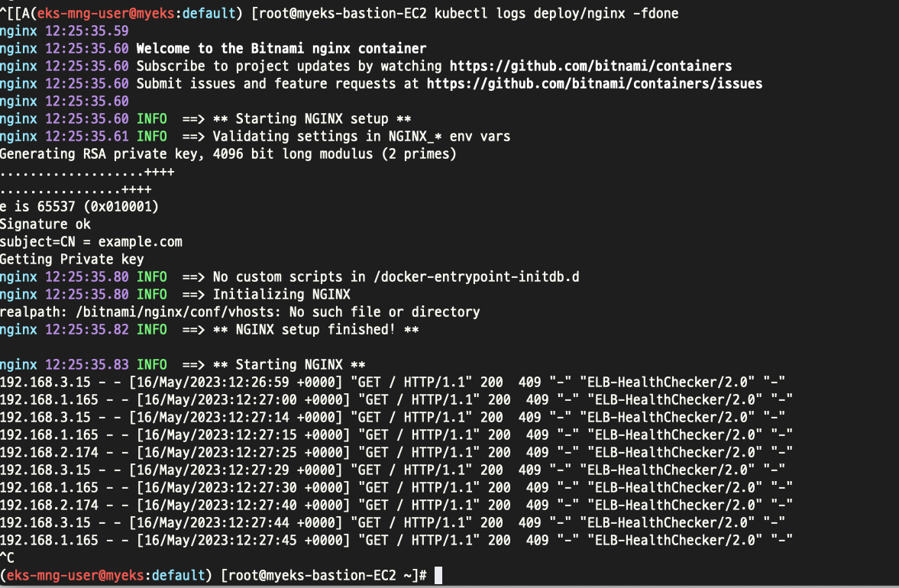Screen dimensions: 899x588
Task: Click '** NGINX setup finished! **' text
Action: point(315,330)
